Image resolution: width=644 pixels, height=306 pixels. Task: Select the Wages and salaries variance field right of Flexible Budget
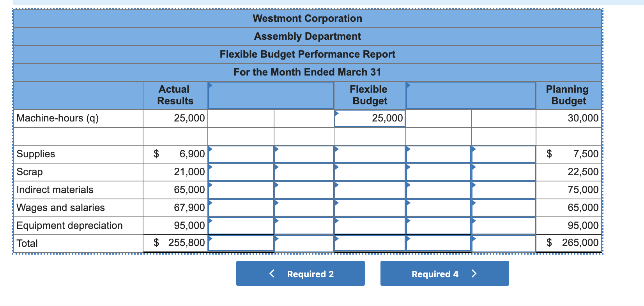439,208
